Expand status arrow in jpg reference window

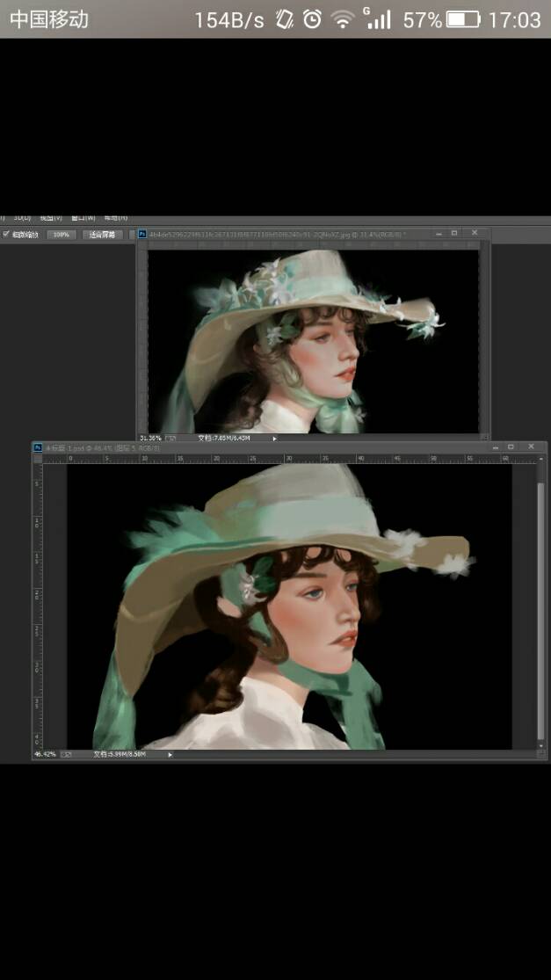pos(274,438)
